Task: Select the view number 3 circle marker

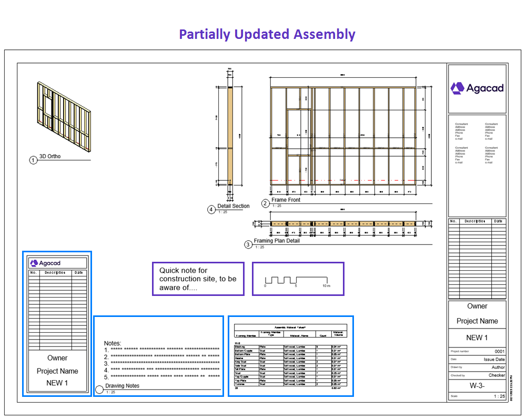Action: [x=248, y=244]
